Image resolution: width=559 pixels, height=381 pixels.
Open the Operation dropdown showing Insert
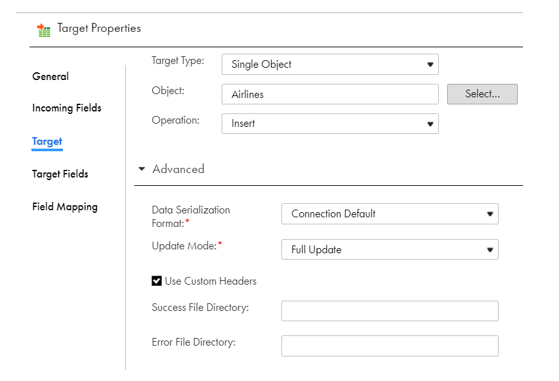pos(330,124)
